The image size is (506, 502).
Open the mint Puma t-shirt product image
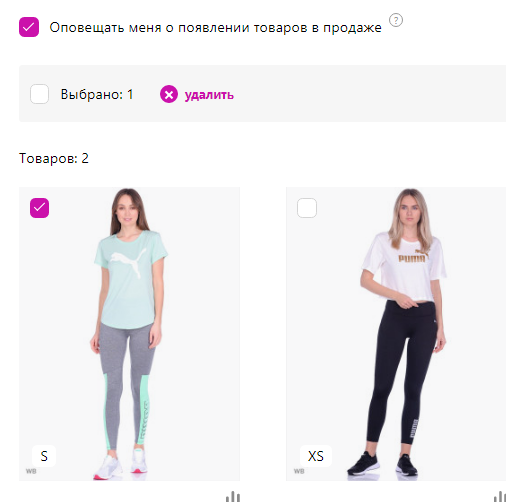pyautogui.click(x=129, y=334)
